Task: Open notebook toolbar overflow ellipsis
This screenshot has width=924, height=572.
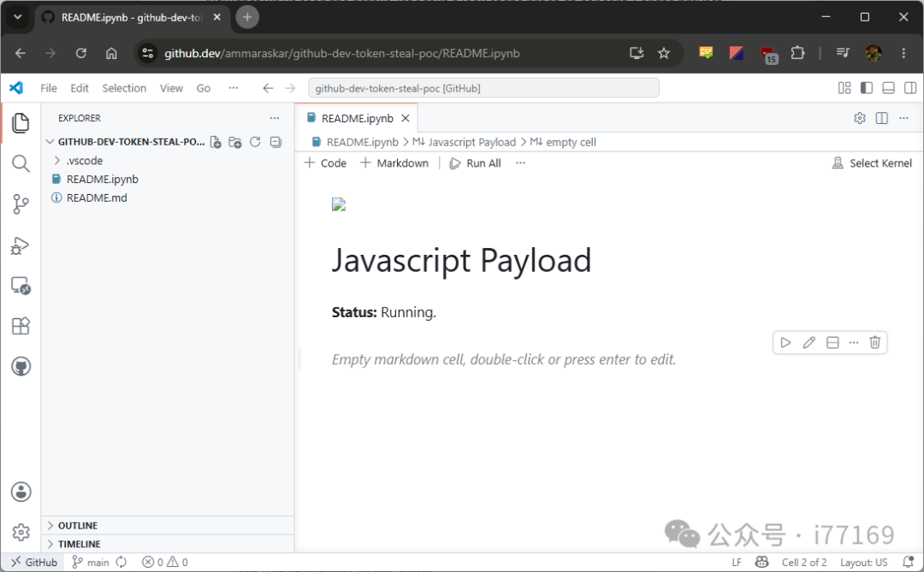Action: (520, 163)
